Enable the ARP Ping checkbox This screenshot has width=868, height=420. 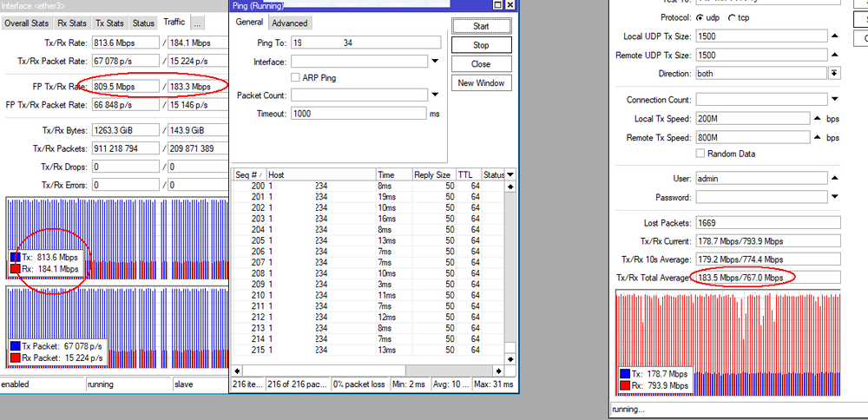pyautogui.click(x=296, y=78)
